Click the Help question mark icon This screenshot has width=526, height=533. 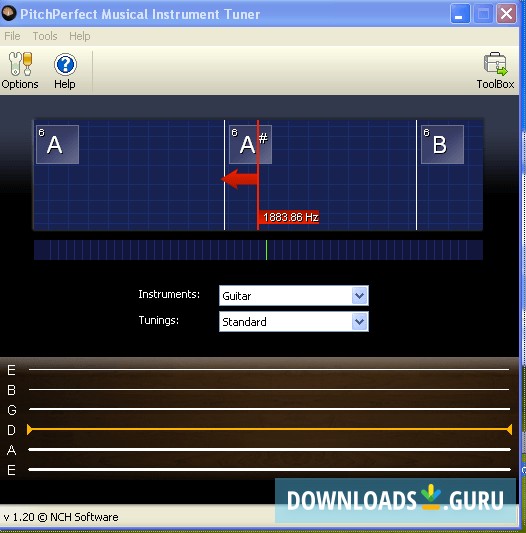click(x=65, y=64)
